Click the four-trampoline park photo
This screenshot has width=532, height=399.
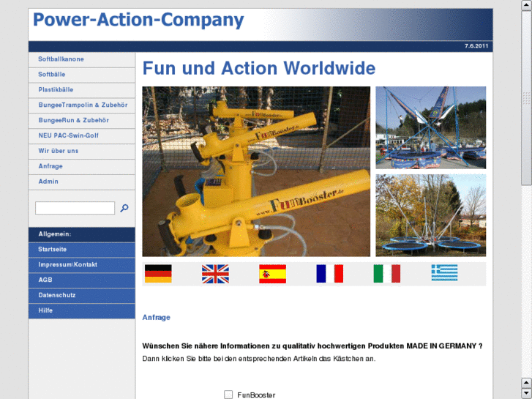[430, 215]
